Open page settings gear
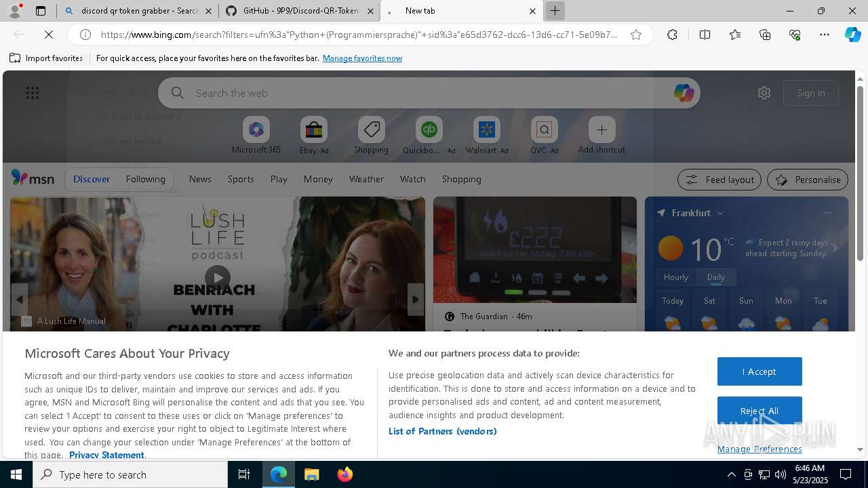The height and width of the screenshot is (488, 868). [x=764, y=93]
